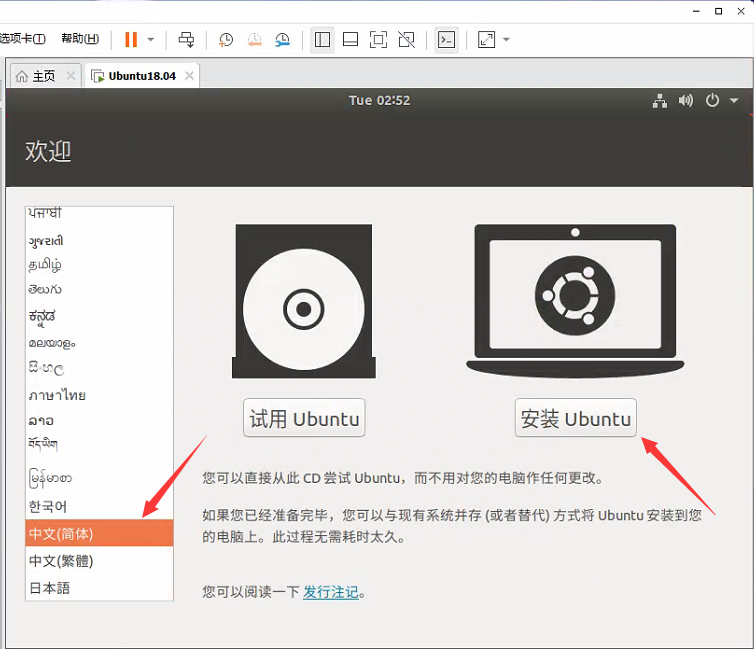The width and height of the screenshot is (754, 649).
Task: Click the Tue 02:52 clock
Action: pos(379,100)
